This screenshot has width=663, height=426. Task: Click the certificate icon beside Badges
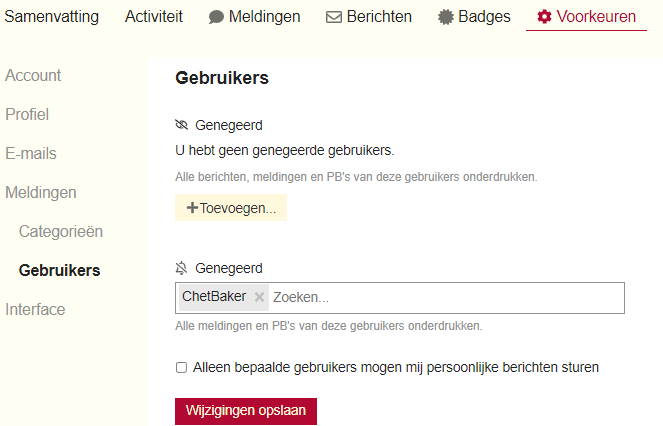[446, 17]
